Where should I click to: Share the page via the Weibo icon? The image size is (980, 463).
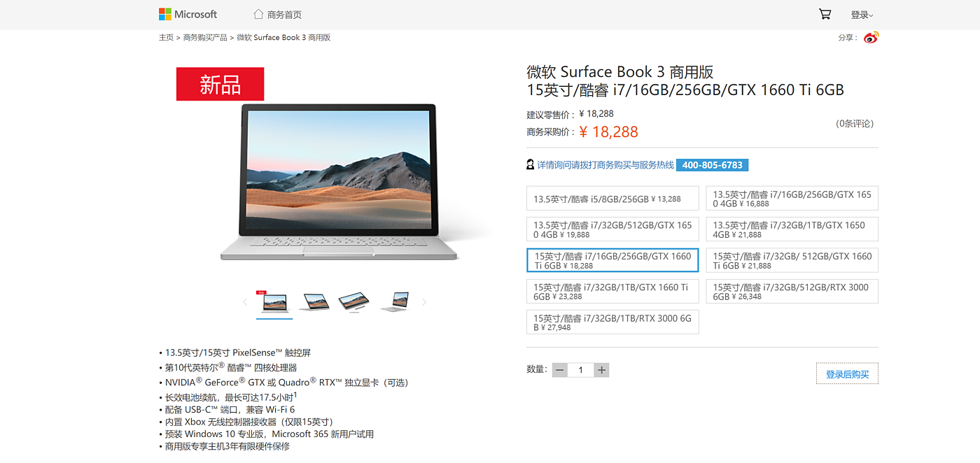click(x=871, y=37)
